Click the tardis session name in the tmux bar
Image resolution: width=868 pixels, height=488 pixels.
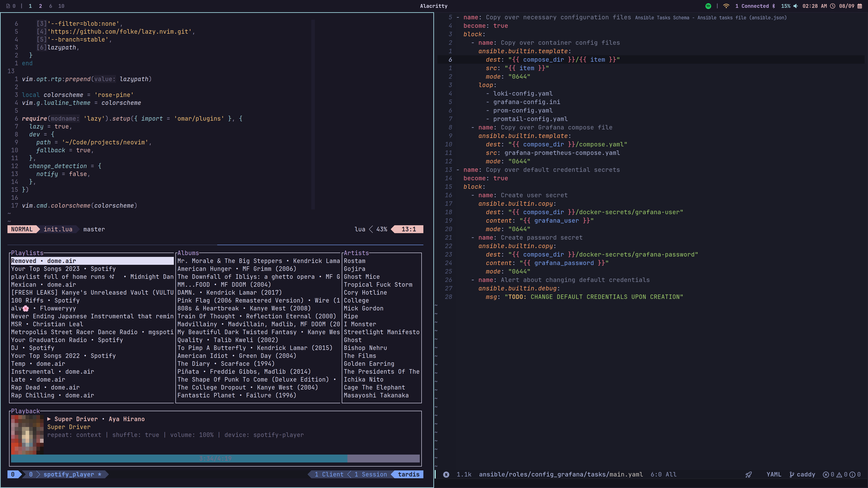(x=409, y=474)
